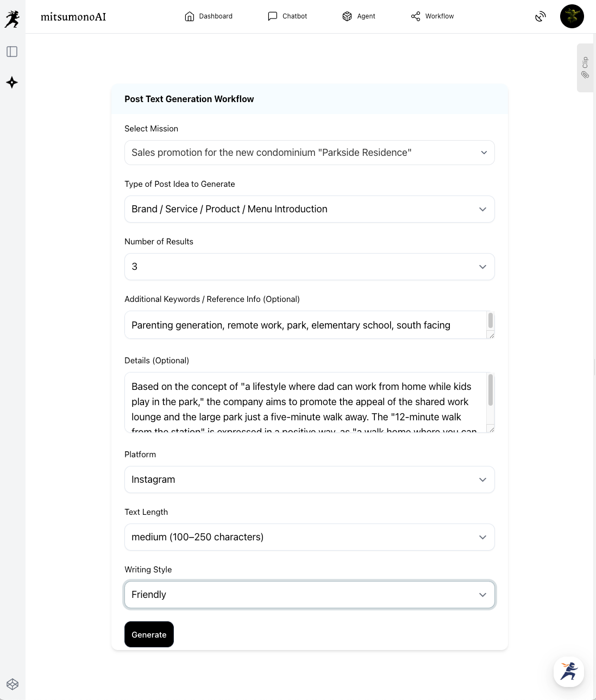Open the Chatbot page
The height and width of the screenshot is (700, 596).
coord(287,16)
